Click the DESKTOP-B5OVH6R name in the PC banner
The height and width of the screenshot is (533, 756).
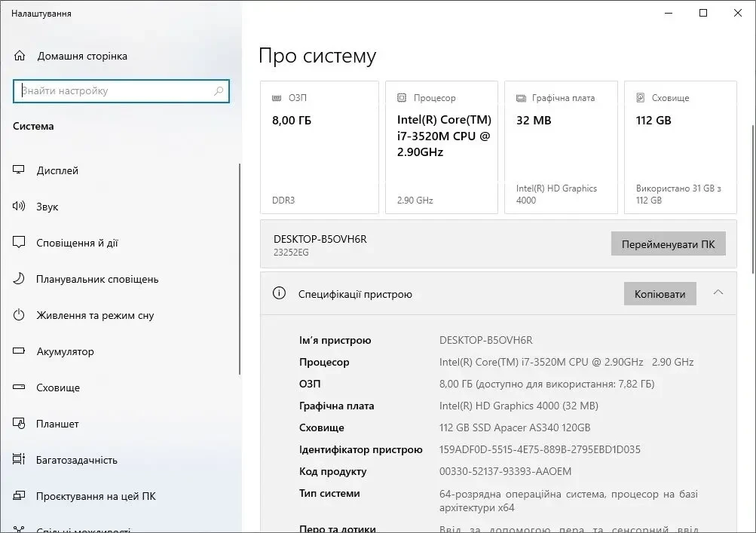(320, 239)
